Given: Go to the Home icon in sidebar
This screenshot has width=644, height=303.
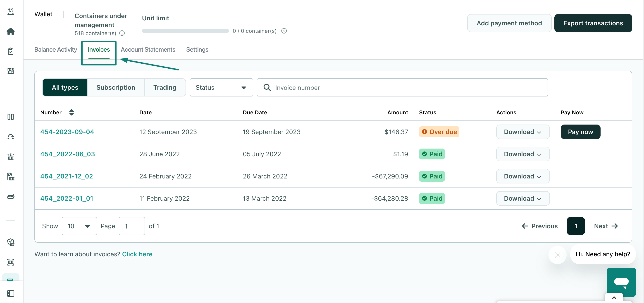Looking at the screenshot, I should [10, 31].
